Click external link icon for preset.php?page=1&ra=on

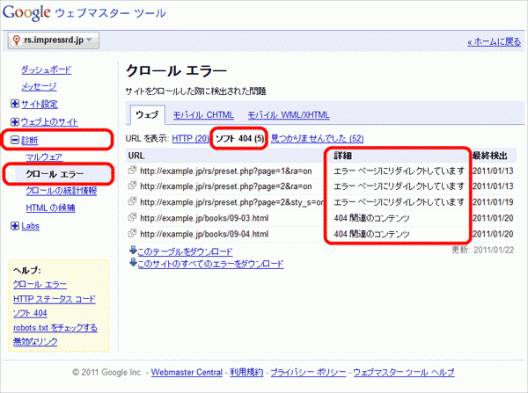132,170
